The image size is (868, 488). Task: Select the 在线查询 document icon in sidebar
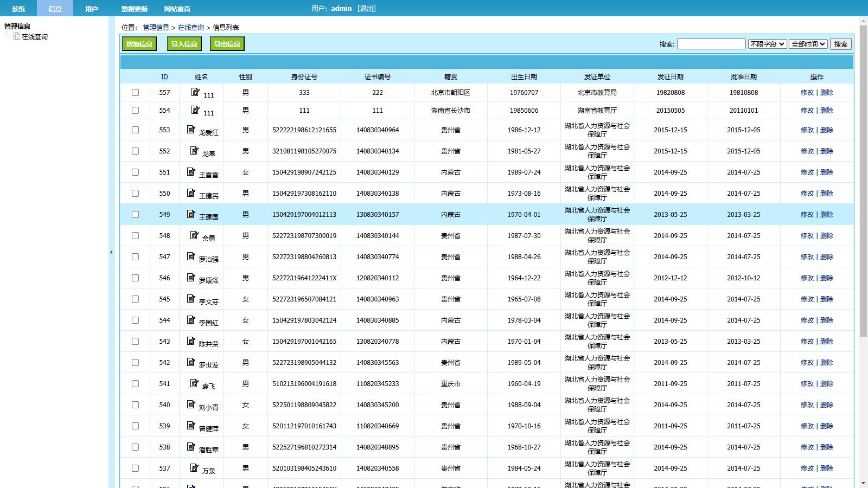click(x=16, y=36)
